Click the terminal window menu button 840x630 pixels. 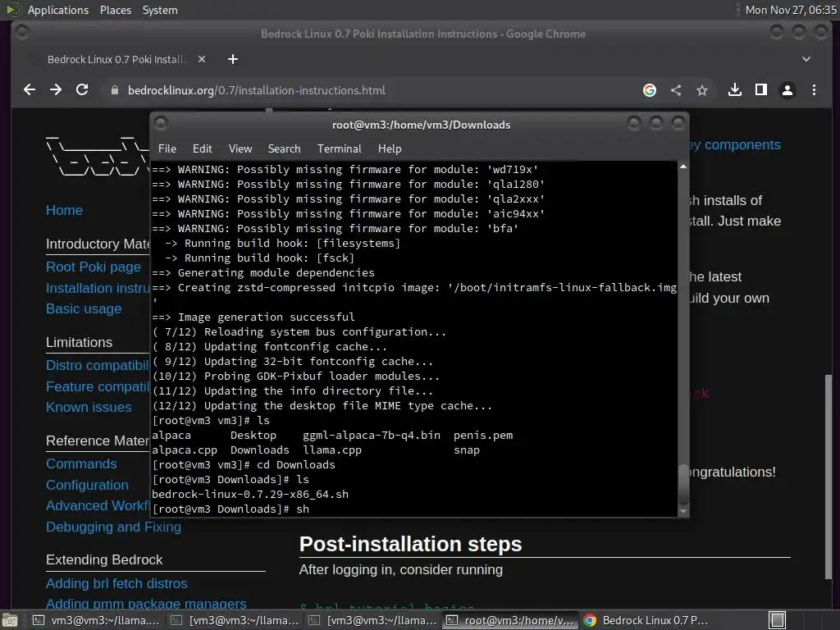pyautogui.click(x=162, y=124)
